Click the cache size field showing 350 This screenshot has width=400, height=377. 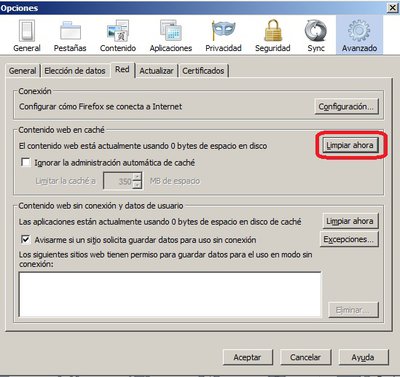(119, 181)
